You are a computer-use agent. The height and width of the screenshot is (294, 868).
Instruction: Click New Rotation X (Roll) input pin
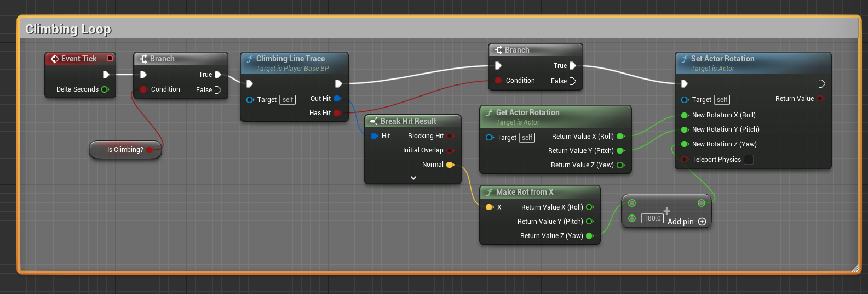685,115
